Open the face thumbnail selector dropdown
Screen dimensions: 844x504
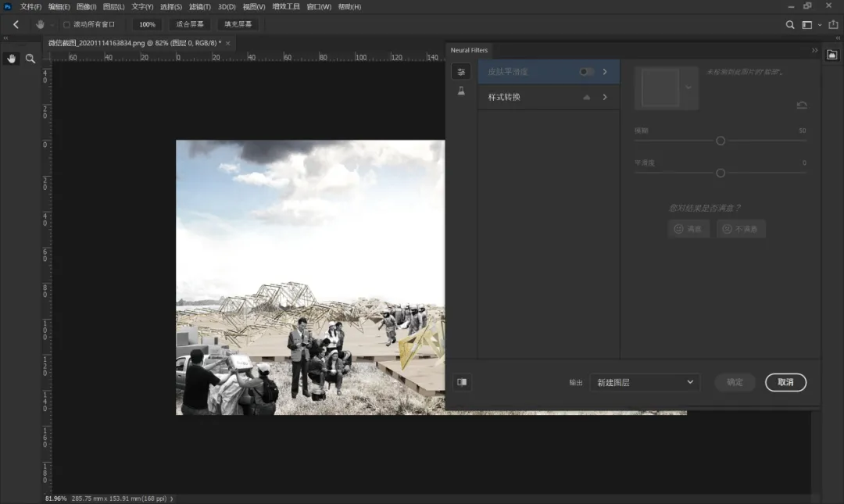tap(688, 88)
